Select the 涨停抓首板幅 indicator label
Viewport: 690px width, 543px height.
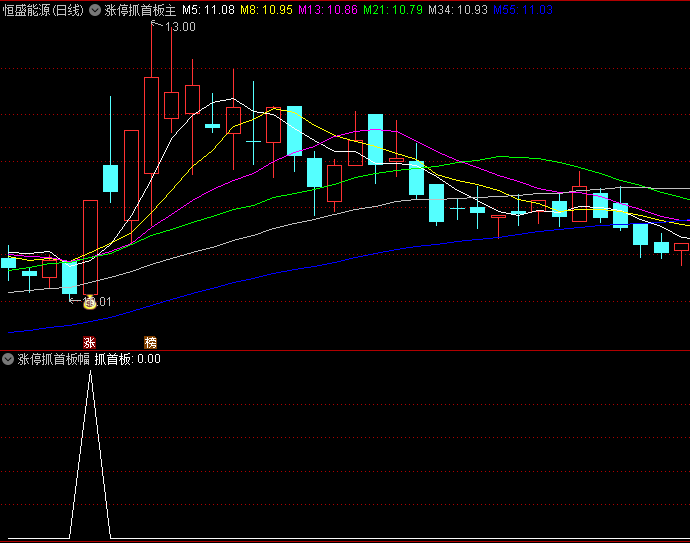54,359
